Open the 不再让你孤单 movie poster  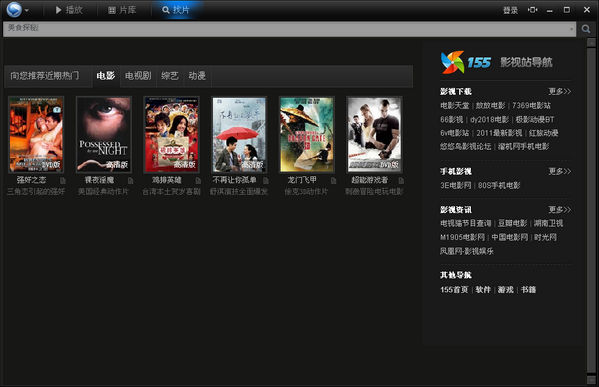tap(239, 134)
